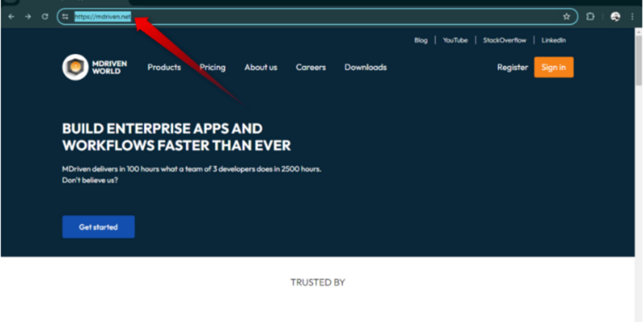The height and width of the screenshot is (322, 644).
Task: Open the StackOverflow link
Action: pos(505,40)
